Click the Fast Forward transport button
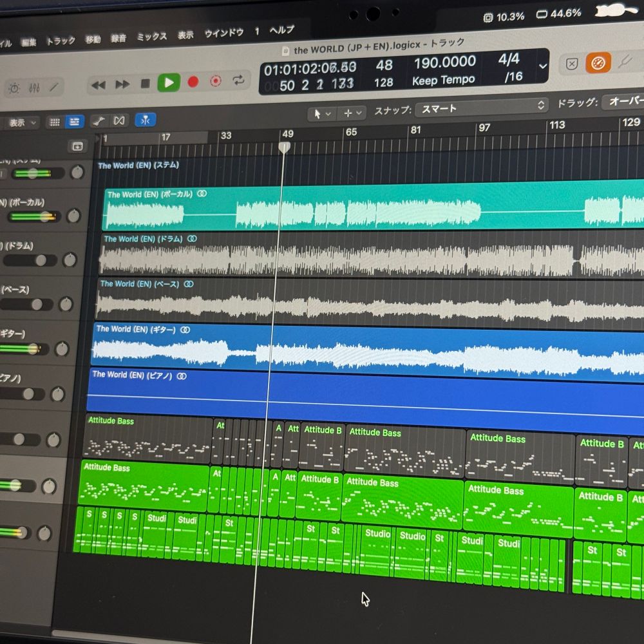This screenshot has height=644, width=644. pyautogui.click(x=122, y=84)
